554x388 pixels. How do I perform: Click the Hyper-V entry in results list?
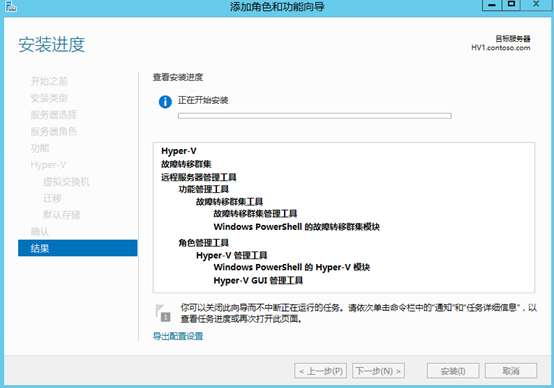tap(179, 151)
